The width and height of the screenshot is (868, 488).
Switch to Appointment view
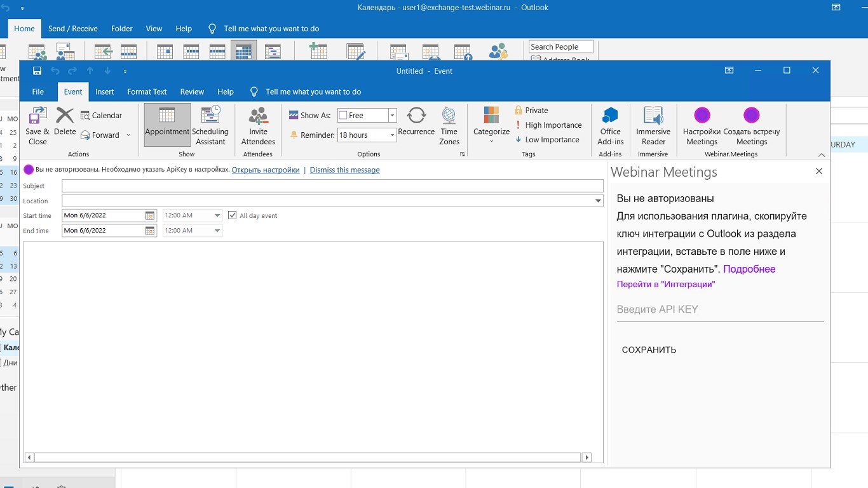(167, 125)
